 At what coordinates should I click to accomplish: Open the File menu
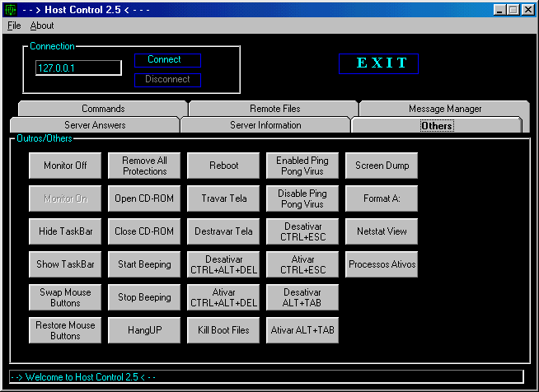pos(14,26)
